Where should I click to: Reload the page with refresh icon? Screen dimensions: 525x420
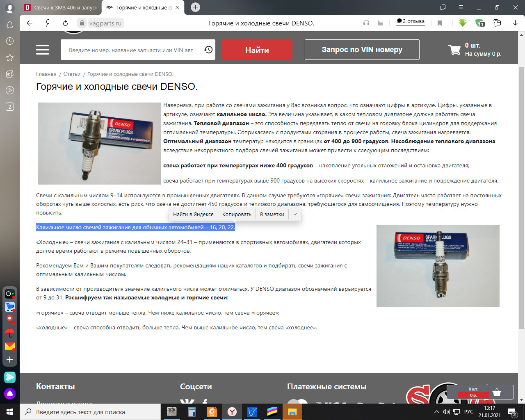(65, 23)
